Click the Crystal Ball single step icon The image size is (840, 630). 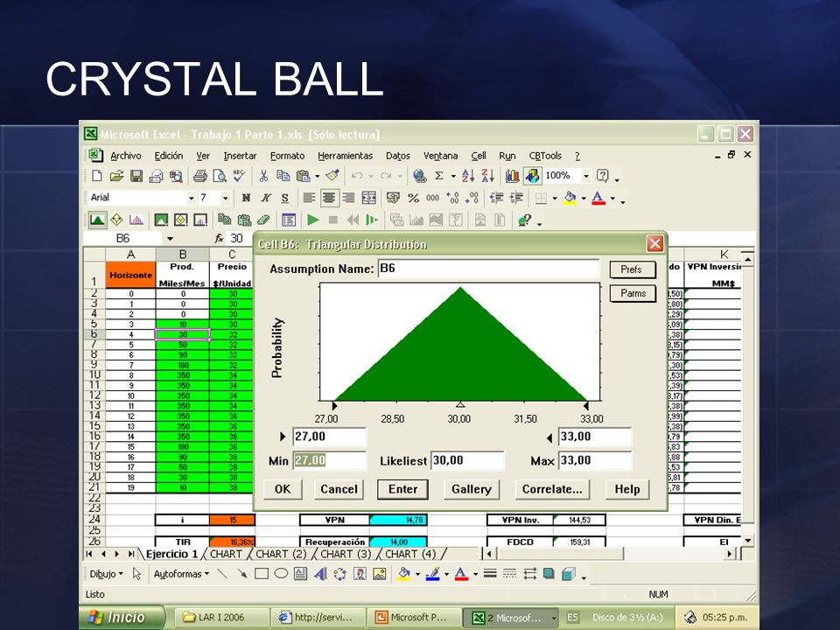tap(371, 220)
